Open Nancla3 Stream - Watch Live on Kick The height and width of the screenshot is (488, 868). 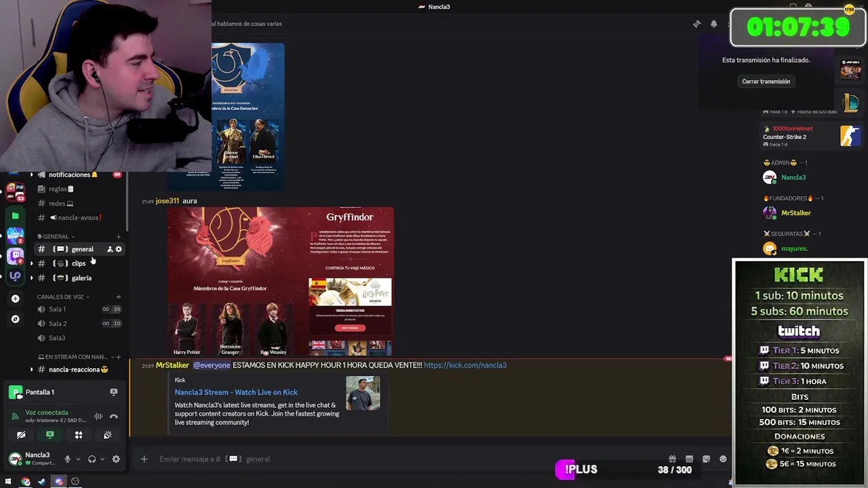coord(236,392)
